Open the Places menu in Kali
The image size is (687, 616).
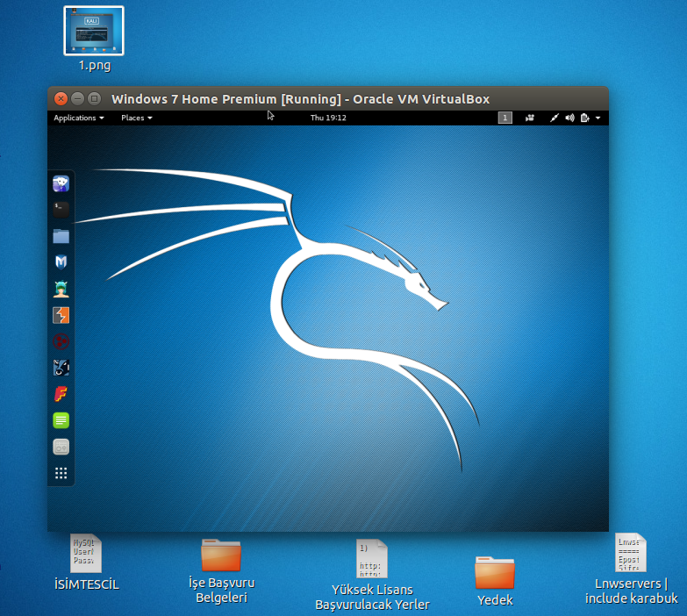coord(136,118)
